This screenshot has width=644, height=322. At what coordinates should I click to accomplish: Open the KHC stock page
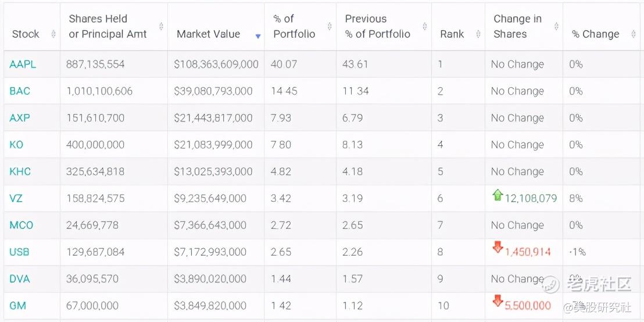(20, 171)
